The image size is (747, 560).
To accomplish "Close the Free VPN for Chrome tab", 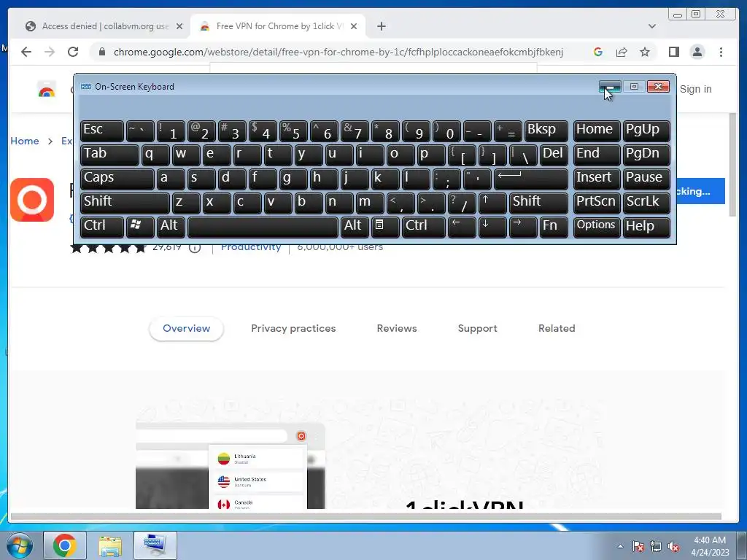I will [x=354, y=26].
